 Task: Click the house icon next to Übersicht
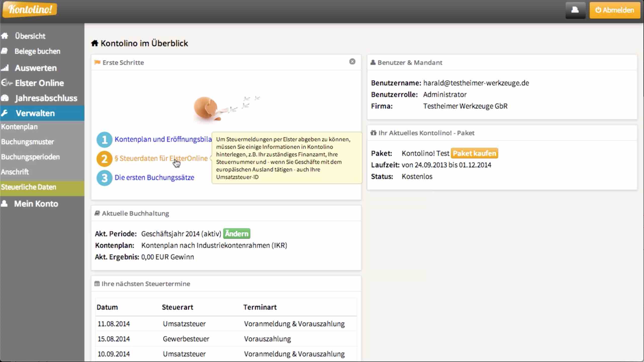click(x=5, y=36)
